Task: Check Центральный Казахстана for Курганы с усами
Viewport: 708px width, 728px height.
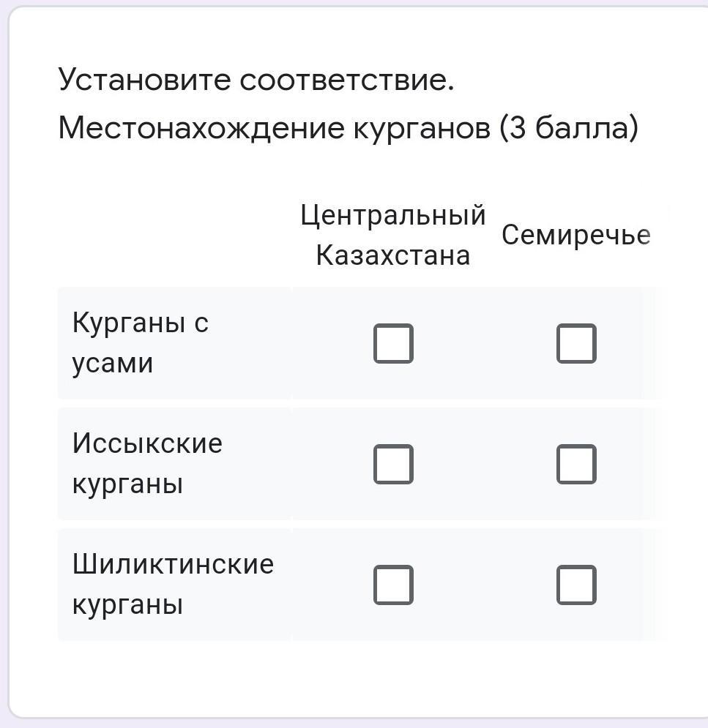Action: (x=393, y=343)
